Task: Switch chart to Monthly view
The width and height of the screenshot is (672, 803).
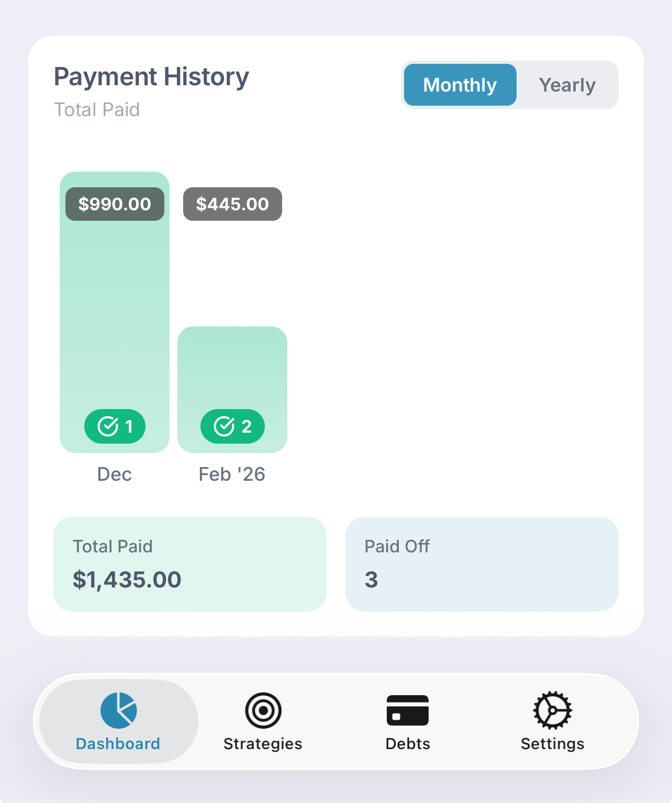Action: (460, 85)
